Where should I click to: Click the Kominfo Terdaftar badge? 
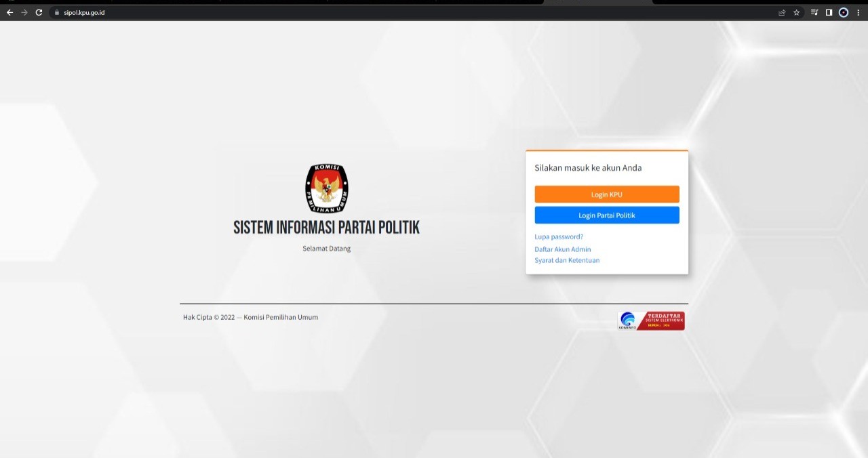[x=652, y=320]
